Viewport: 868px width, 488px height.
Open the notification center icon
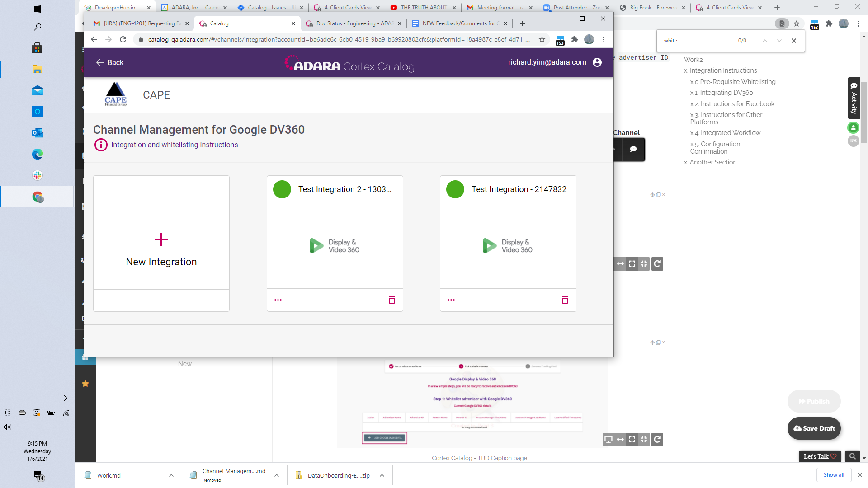38,475
